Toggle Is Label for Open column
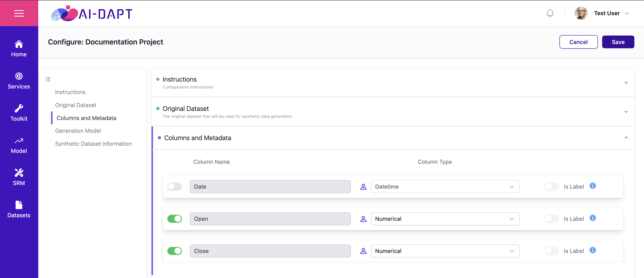 tap(552, 219)
